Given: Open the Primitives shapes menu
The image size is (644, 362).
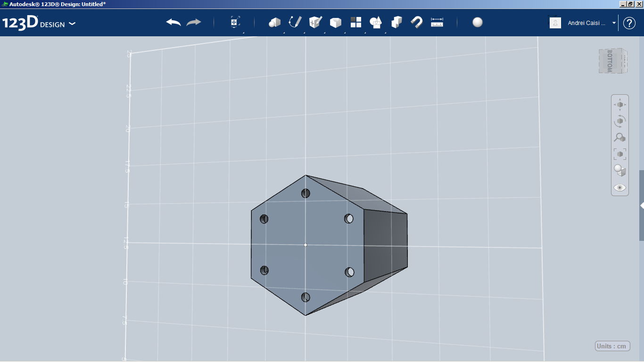Looking at the screenshot, I should [x=274, y=23].
